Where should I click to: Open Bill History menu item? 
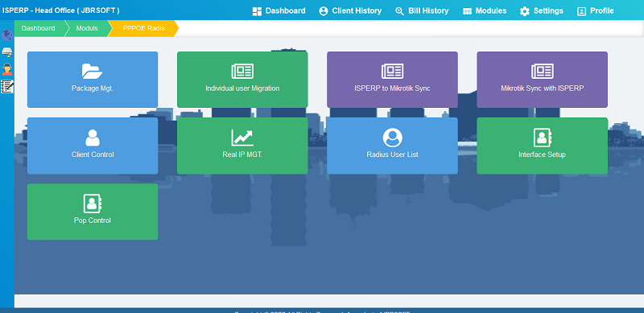click(422, 11)
